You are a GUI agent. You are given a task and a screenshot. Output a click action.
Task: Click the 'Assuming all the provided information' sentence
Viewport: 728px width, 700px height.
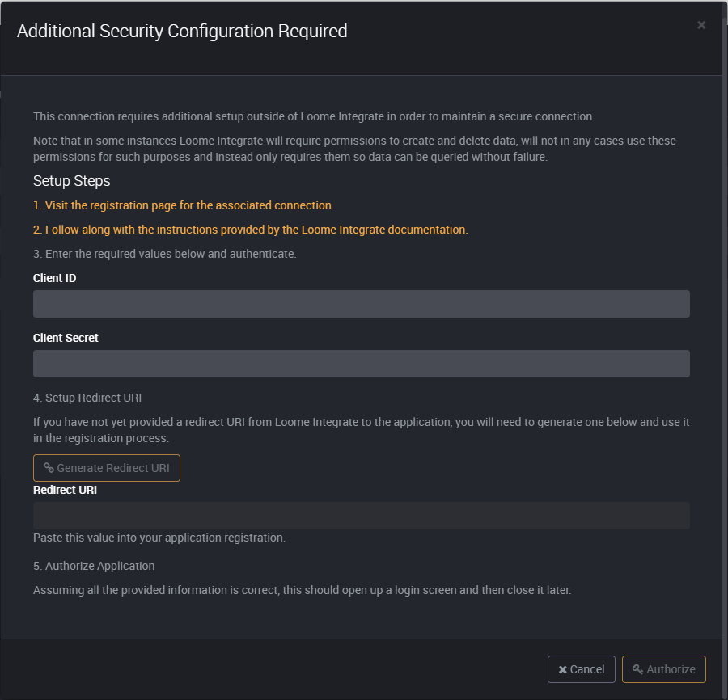click(x=303, y=590)
